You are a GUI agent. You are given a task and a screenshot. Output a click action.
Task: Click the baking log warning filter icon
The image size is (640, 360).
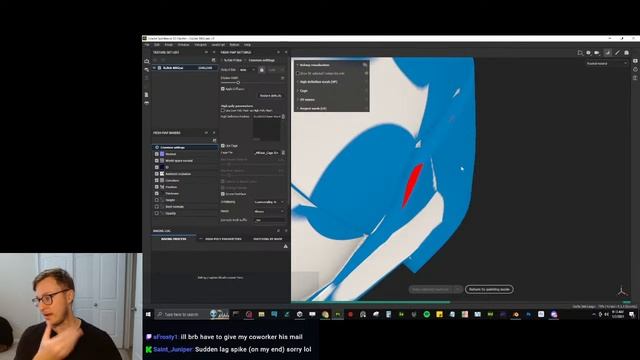pyautogui.click(x=285, y=246)
